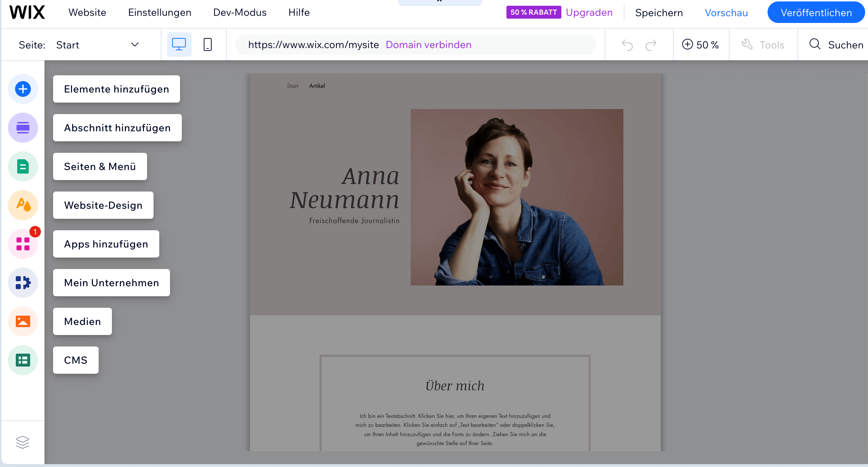This screenshot has width=868, height=467.
Task: Click the undo arrow icon
Action: 627,45
